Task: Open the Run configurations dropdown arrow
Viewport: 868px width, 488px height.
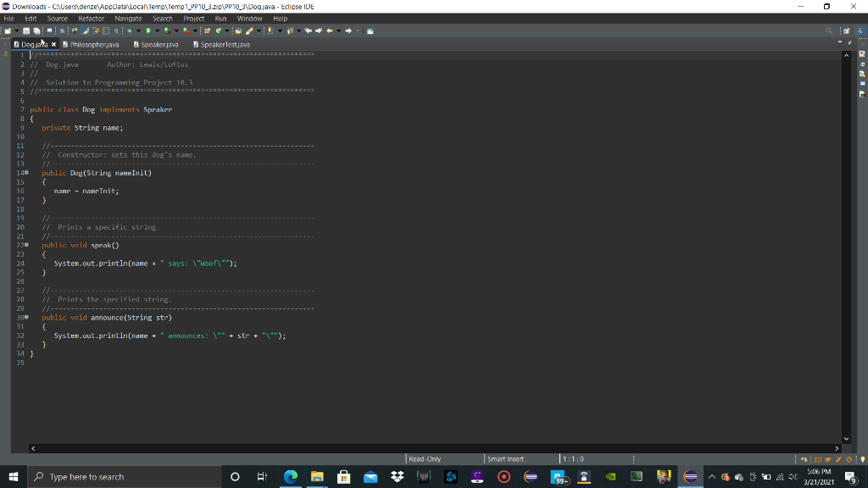Action: coord(157,31)
